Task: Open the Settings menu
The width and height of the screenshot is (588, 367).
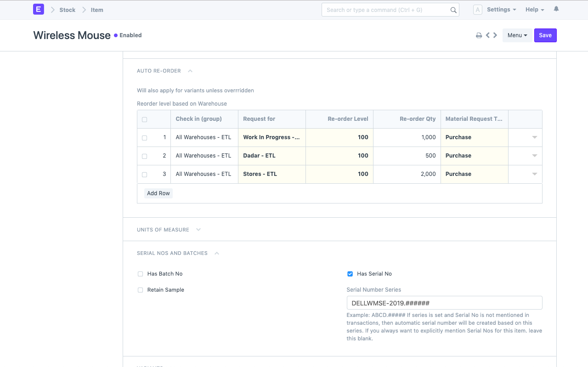Action: click(x=501, y=10)
